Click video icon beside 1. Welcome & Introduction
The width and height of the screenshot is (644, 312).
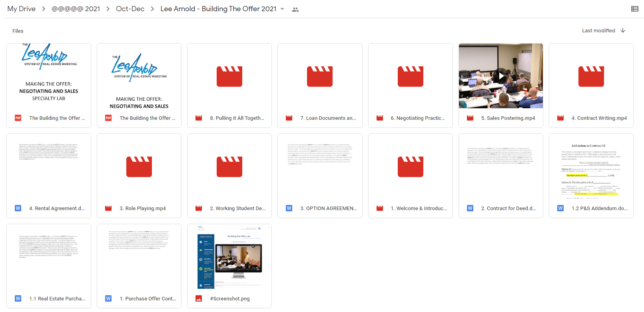(x=380, y=208)
